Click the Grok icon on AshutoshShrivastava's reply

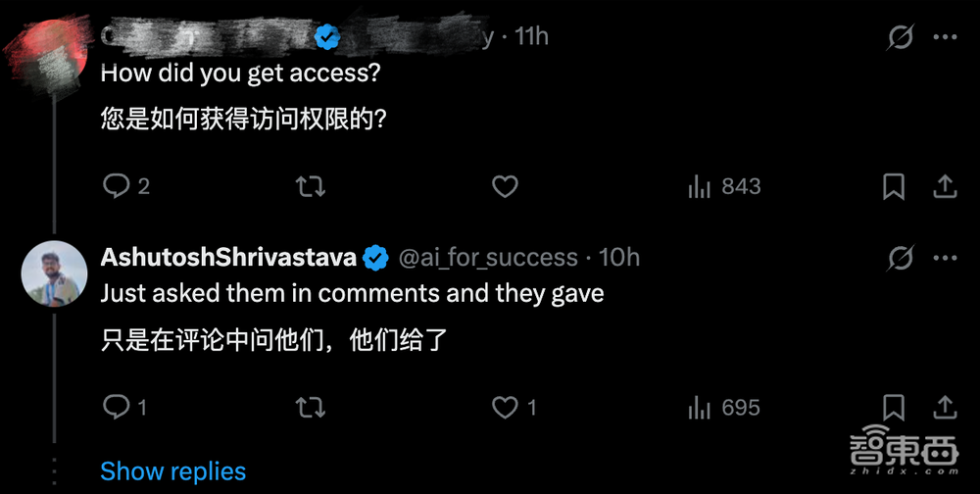pyautogui.click(x=900, y=258)
